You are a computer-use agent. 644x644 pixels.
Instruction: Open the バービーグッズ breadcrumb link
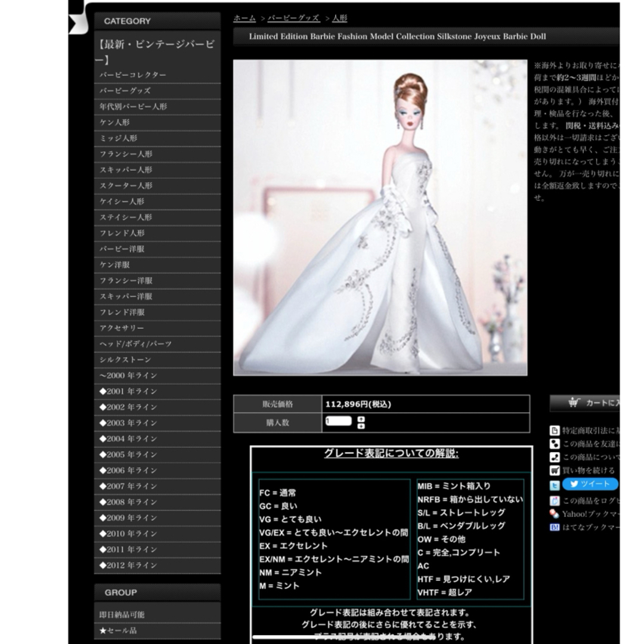click(x=293, y=18)
